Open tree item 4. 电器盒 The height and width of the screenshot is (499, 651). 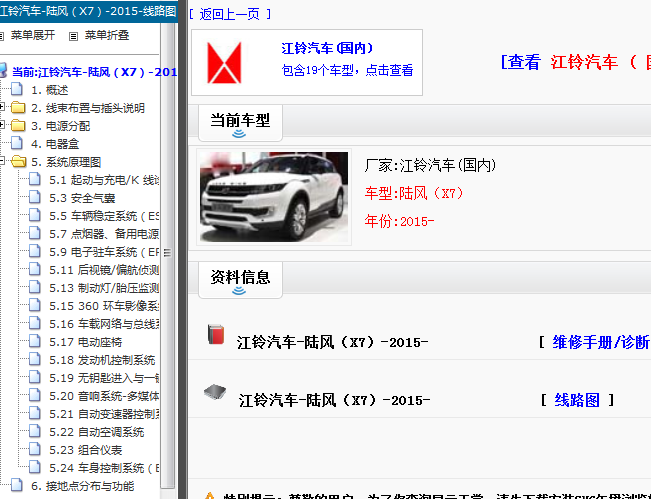55,144
